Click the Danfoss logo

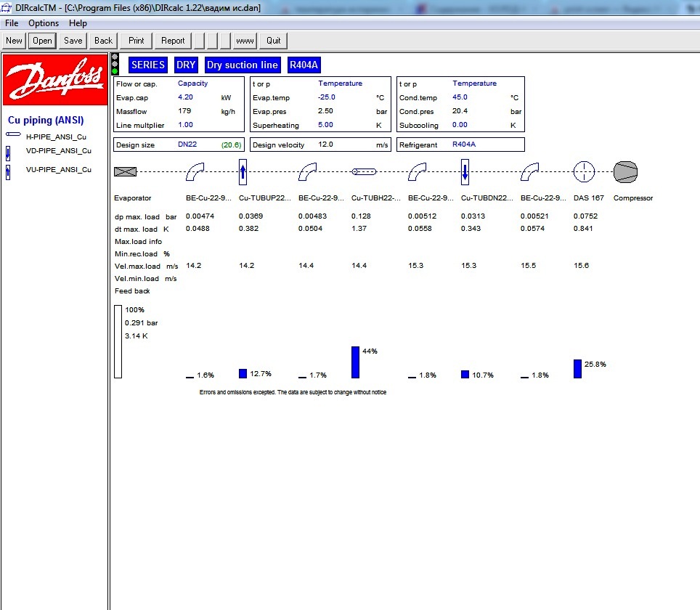pos(55,79)
